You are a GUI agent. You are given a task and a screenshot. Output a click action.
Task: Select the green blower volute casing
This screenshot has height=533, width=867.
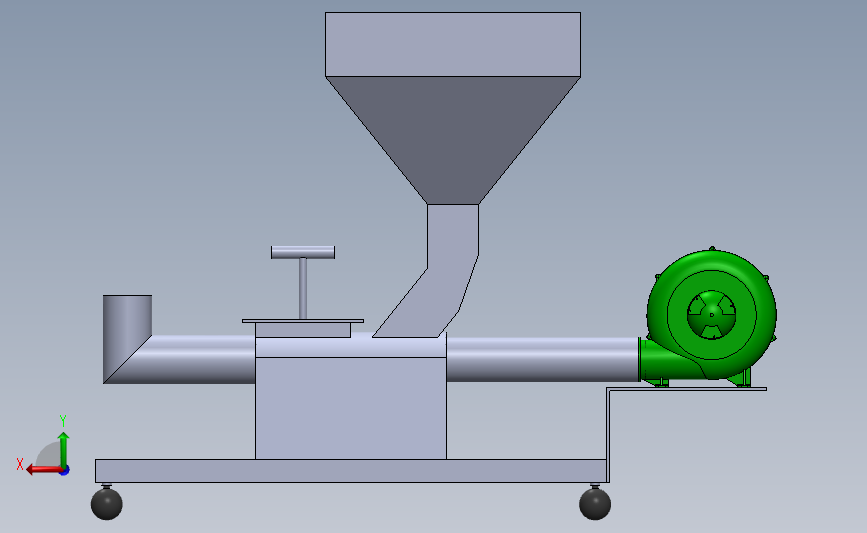712,314
